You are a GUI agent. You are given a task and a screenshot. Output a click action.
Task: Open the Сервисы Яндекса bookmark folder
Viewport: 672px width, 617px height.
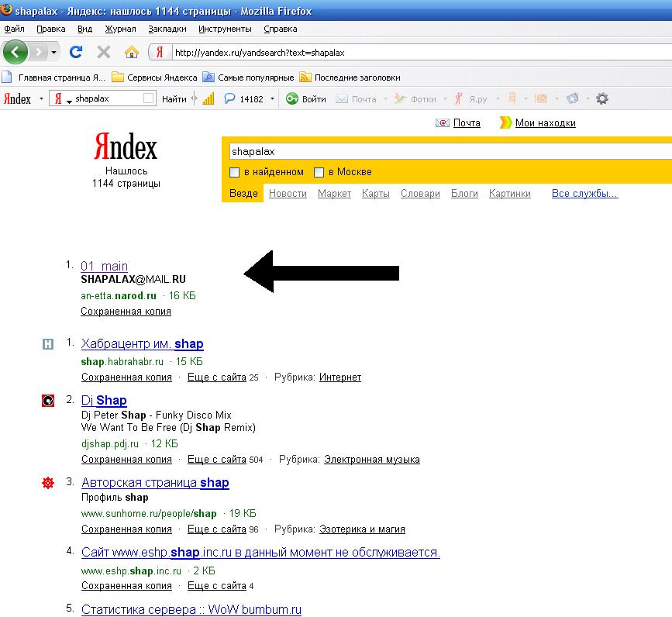click(154, 78)
